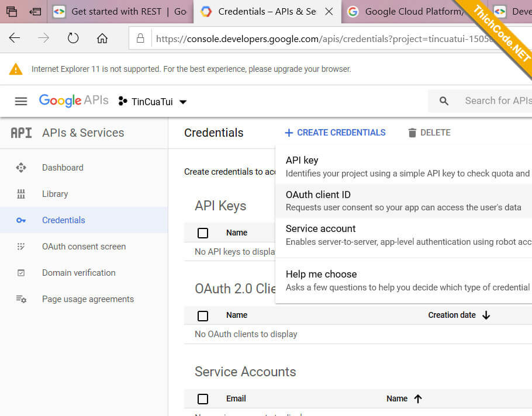Click the API icon beside APIs & Services
This screenshot has height=416, width=532.
(21, 133)
